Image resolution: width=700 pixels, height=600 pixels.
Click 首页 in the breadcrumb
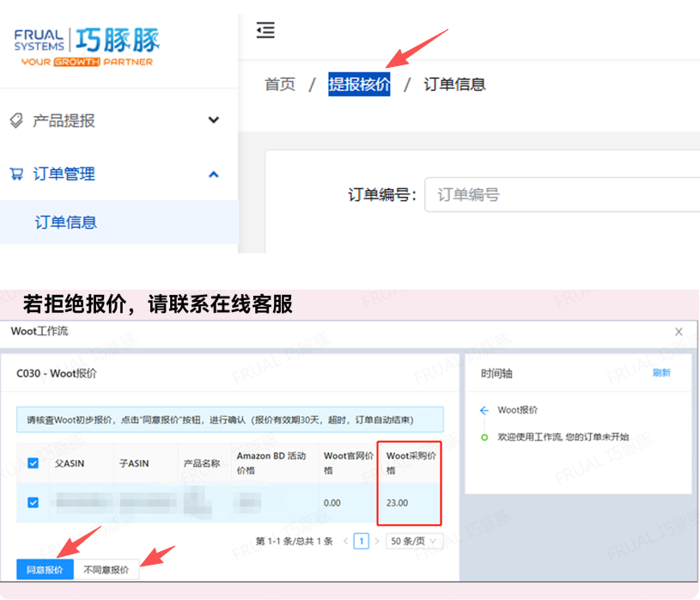pyautogui.click(x=280, y=84)
